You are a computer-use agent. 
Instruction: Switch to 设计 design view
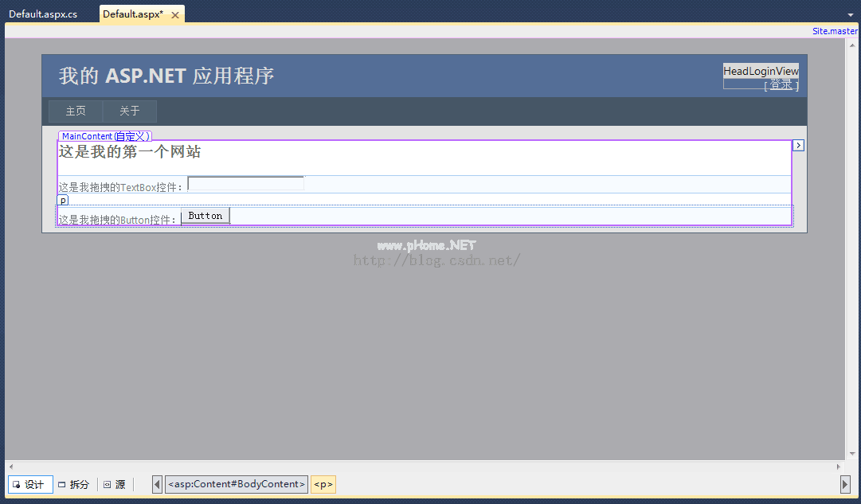[x=30, y=484]
